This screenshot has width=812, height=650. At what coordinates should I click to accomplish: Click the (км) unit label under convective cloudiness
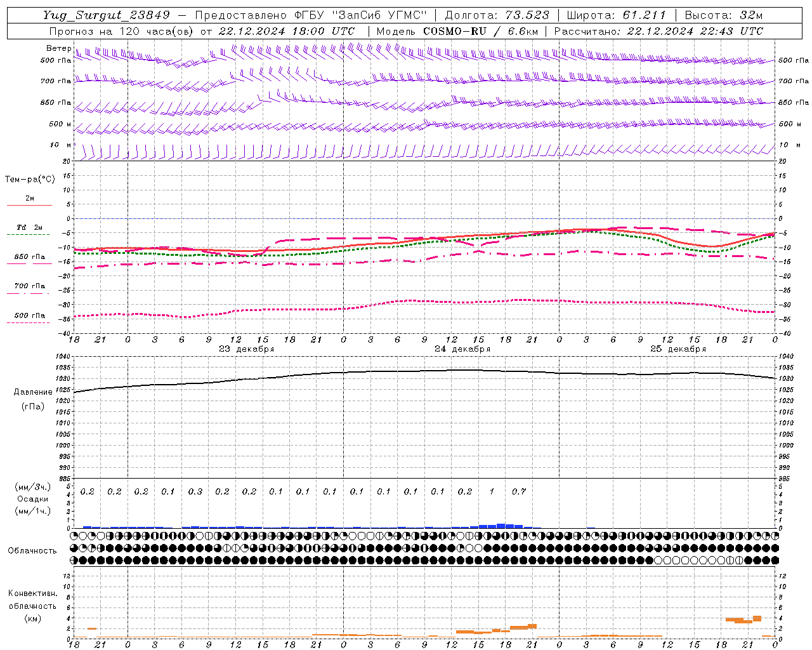pyautogui.click(x=33, y=618)
